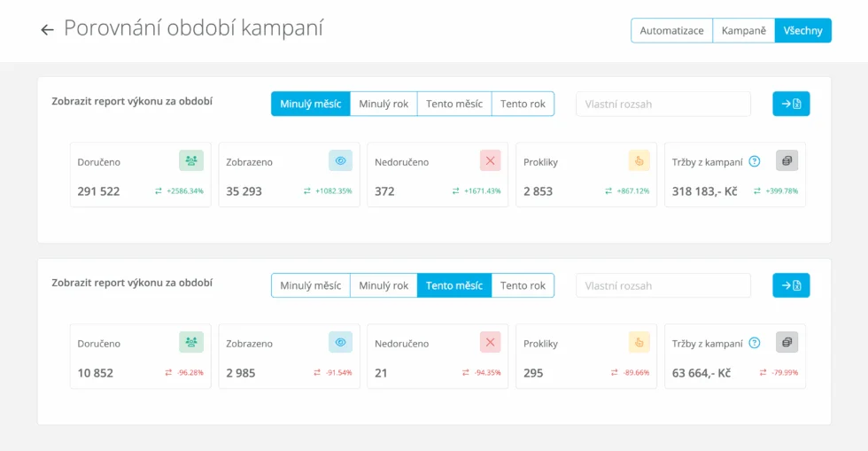Click the compare arrows beside +1671.43%
This screenshot has width=868, height=451.
455,191
